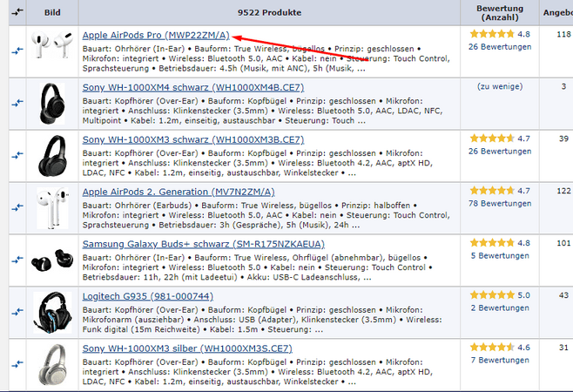Click offer count 3 for Sony WH-1000XM4
Viewport: 573px width, 392px height.
[563, 86]
